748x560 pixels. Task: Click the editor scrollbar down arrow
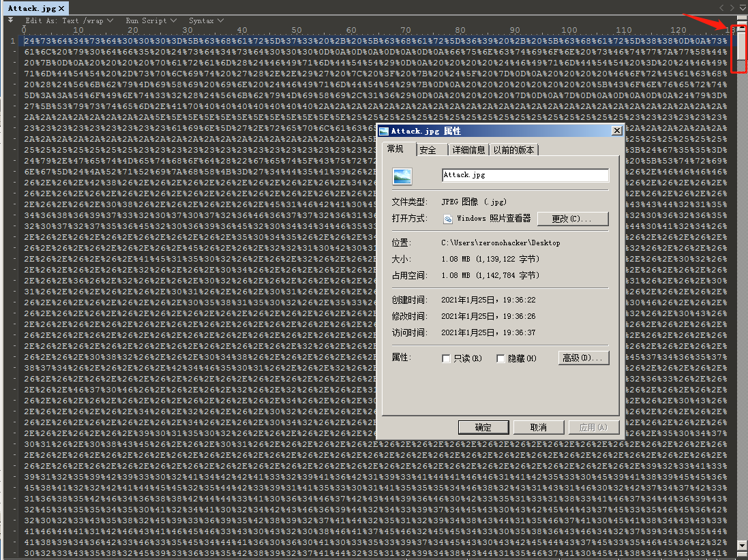click(x=742, y=545)
